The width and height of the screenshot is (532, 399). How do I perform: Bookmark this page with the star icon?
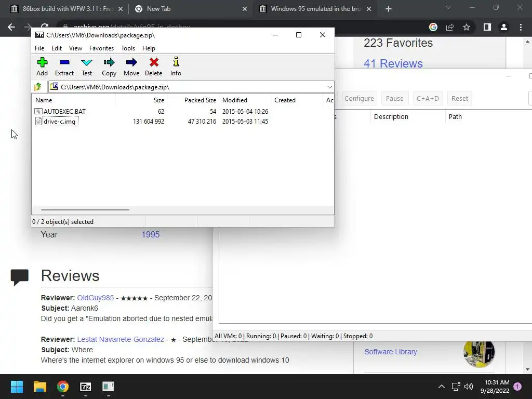point(467,27)
